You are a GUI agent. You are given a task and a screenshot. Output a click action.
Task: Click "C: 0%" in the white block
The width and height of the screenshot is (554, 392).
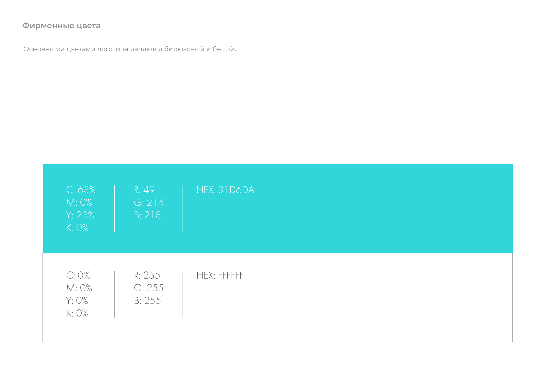[x=78, y=275]
